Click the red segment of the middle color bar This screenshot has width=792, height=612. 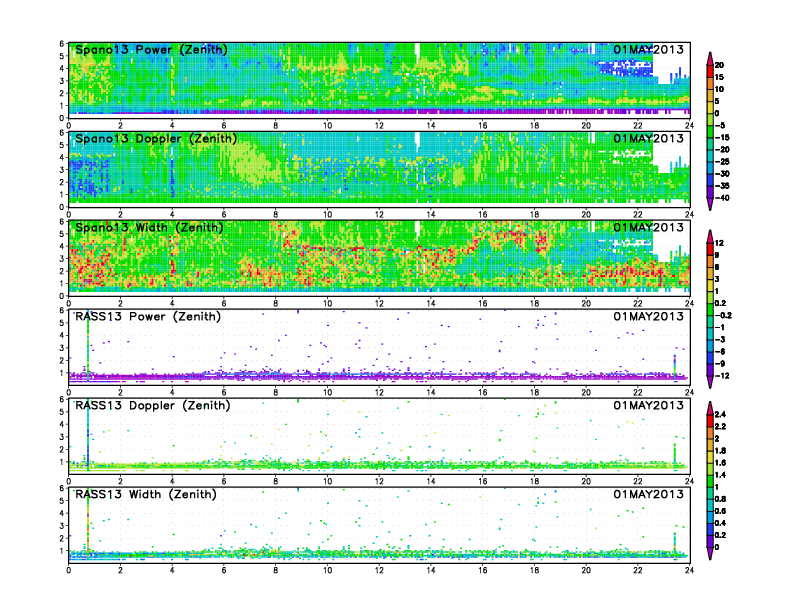(x=710, y=249)
